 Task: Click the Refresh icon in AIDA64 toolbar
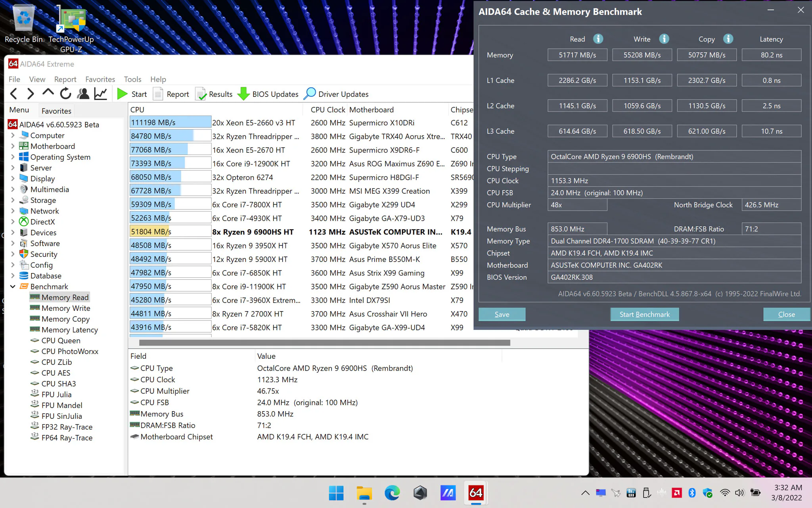(x=66, y=94)
